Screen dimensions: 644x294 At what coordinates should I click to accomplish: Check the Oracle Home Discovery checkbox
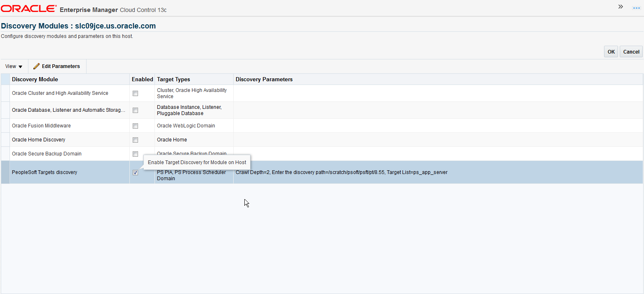pos(135,140)
